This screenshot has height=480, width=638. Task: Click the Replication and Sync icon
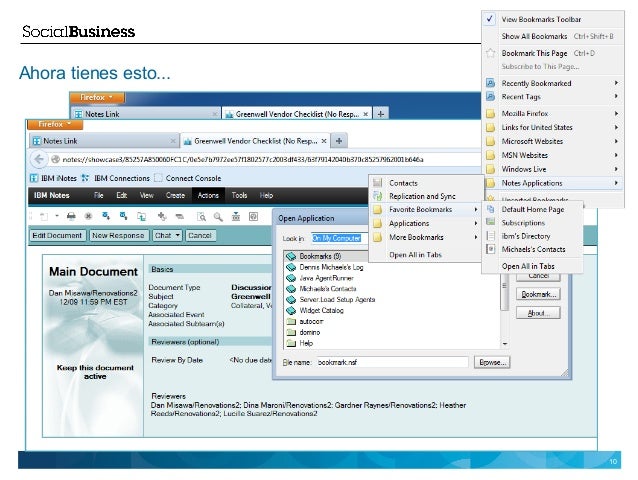click(378, 196)
